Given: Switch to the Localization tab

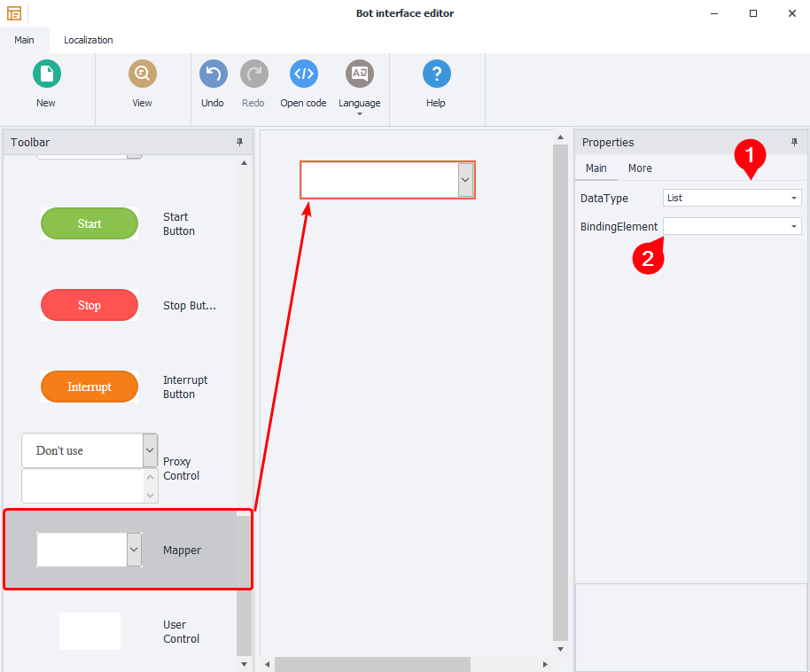Looking at the screenshot, I should 88,40.
